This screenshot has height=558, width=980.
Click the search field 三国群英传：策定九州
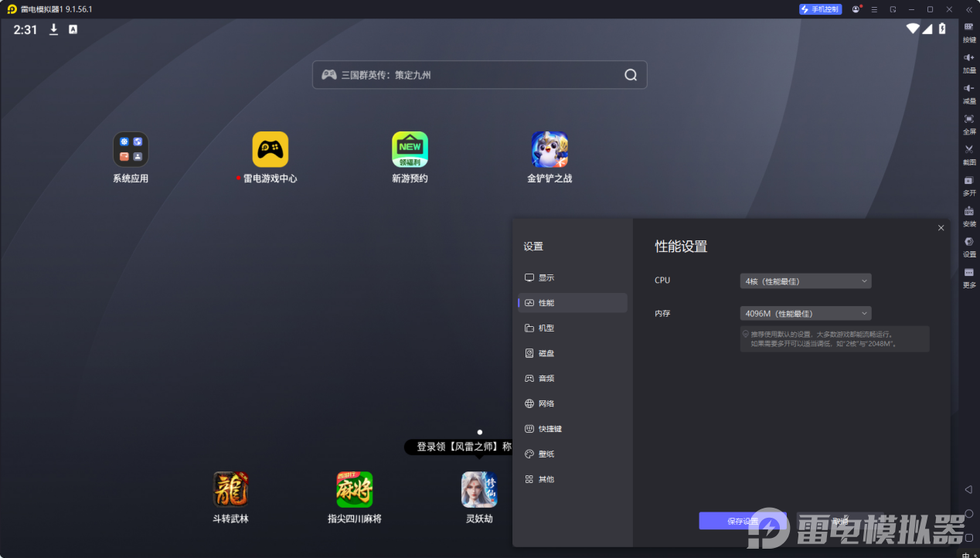[479, 75]
